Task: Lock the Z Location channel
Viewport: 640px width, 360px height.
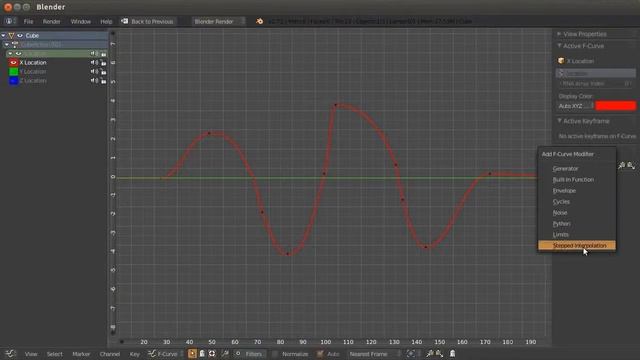Action: click(x=104, y=80)
